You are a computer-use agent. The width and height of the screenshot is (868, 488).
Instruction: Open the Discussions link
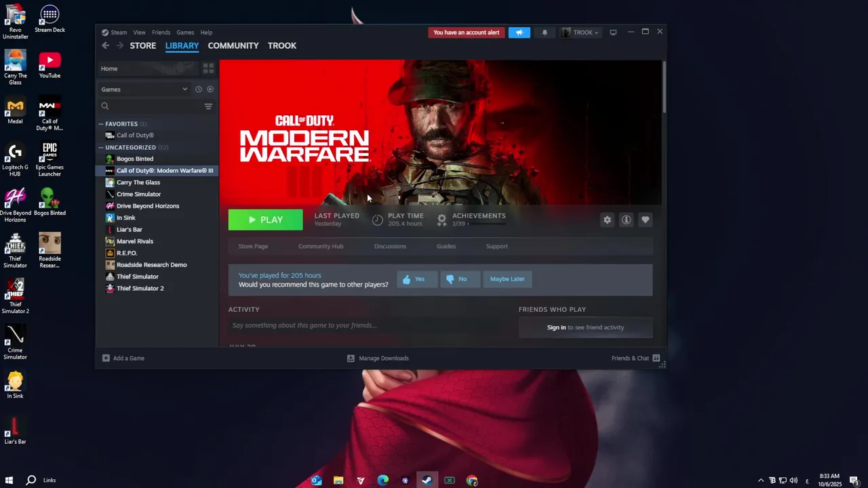390,247
